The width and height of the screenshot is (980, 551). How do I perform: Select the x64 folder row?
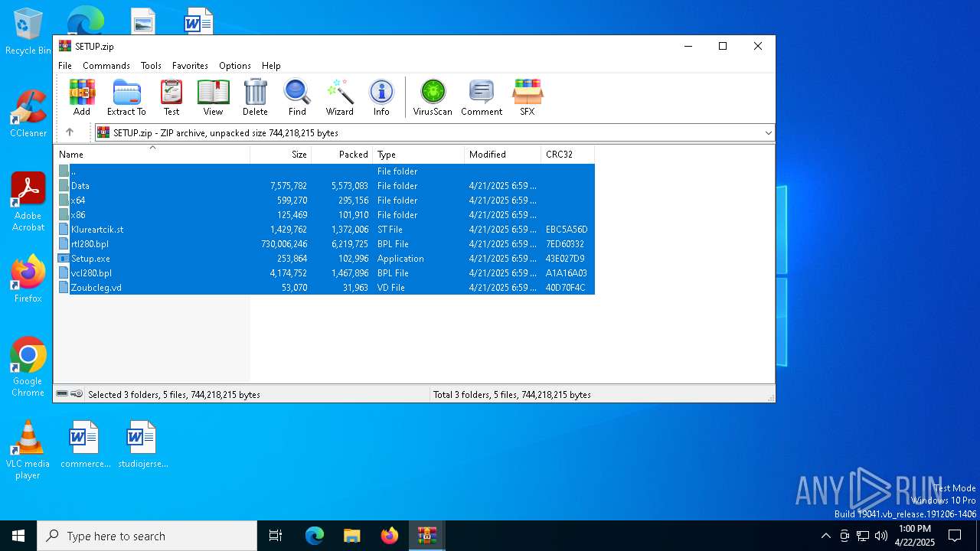coord(325,201)
